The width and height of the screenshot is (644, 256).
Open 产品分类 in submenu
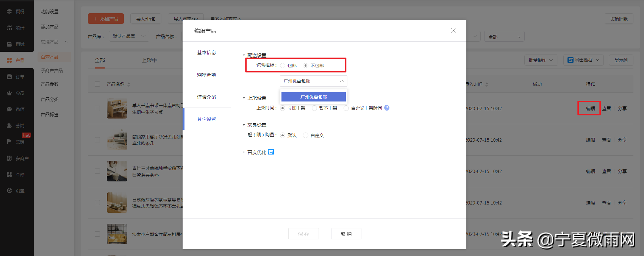50,99
